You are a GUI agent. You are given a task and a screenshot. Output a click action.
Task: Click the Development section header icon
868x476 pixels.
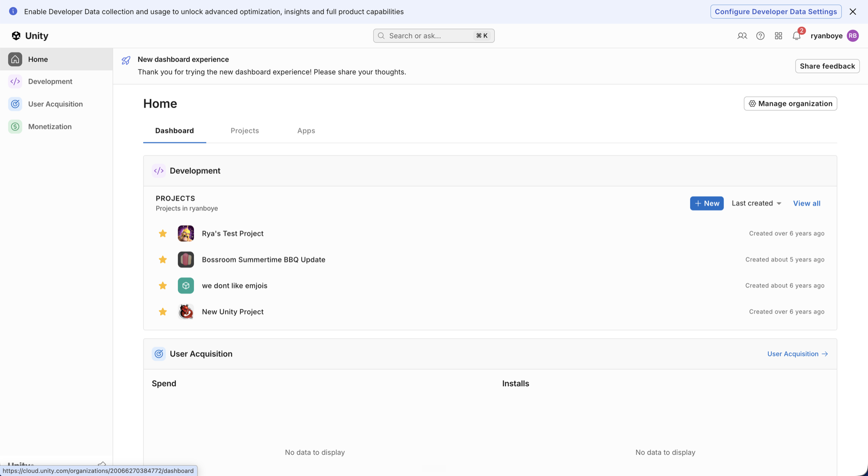click(x=159, y=171)
